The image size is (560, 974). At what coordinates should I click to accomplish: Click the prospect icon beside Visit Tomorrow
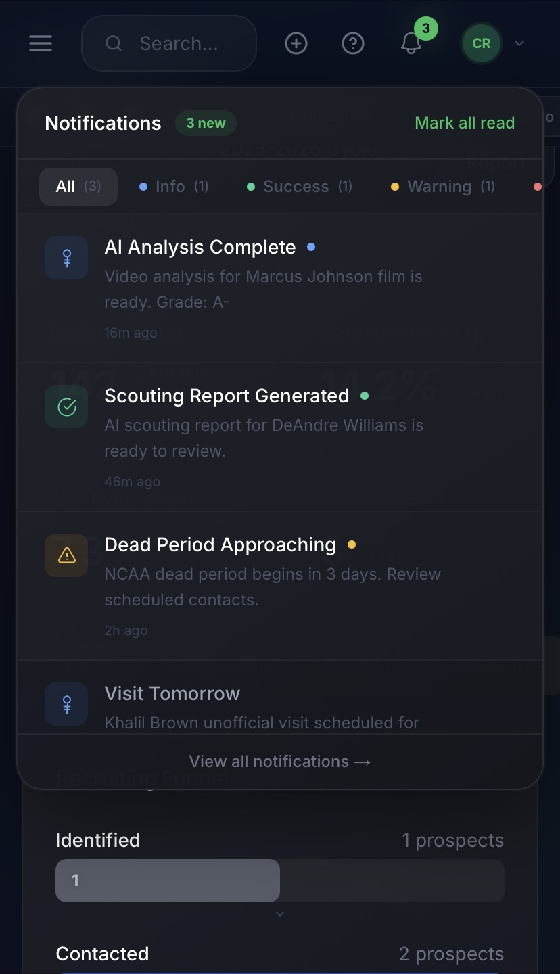coord(66,704)
